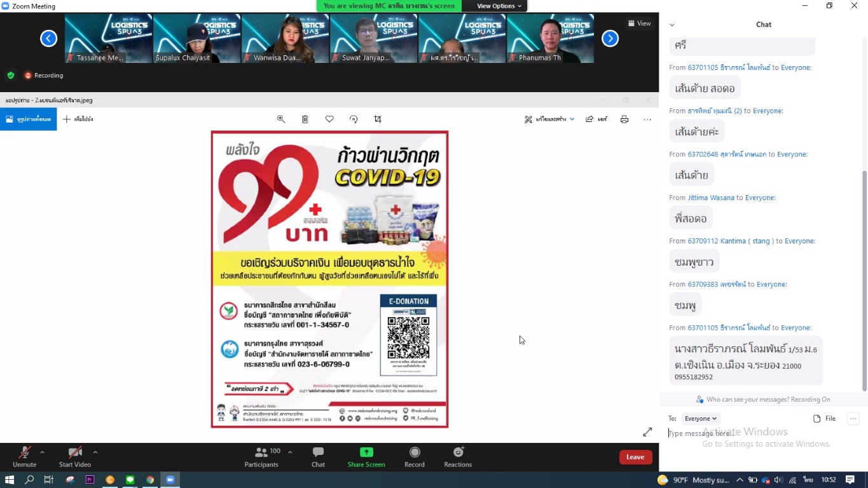Switch Thai input language indicator
Screen dimensions: 868x488
[808, 480]
